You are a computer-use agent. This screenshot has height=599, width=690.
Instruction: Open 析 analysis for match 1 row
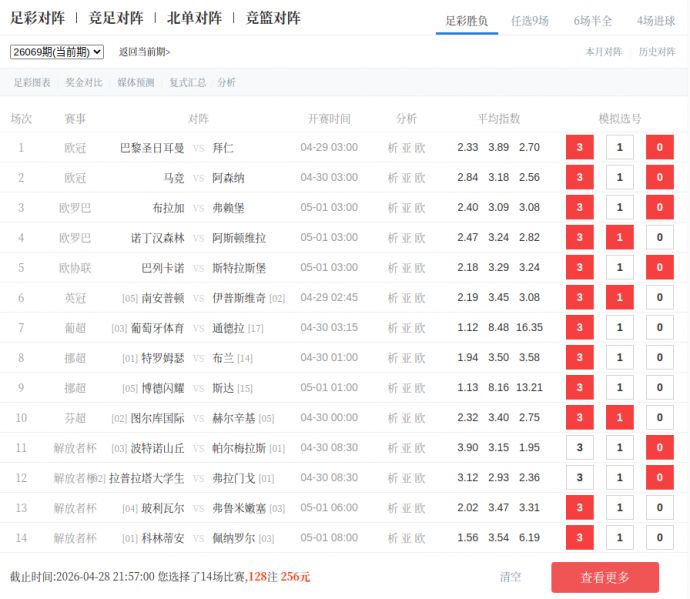click(x=393, y=147)
